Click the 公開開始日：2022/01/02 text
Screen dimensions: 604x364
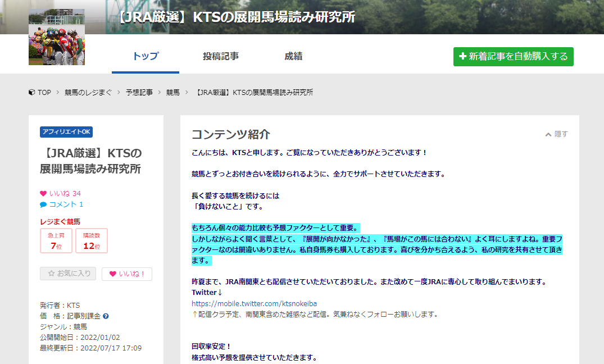[x=80, y=338]
